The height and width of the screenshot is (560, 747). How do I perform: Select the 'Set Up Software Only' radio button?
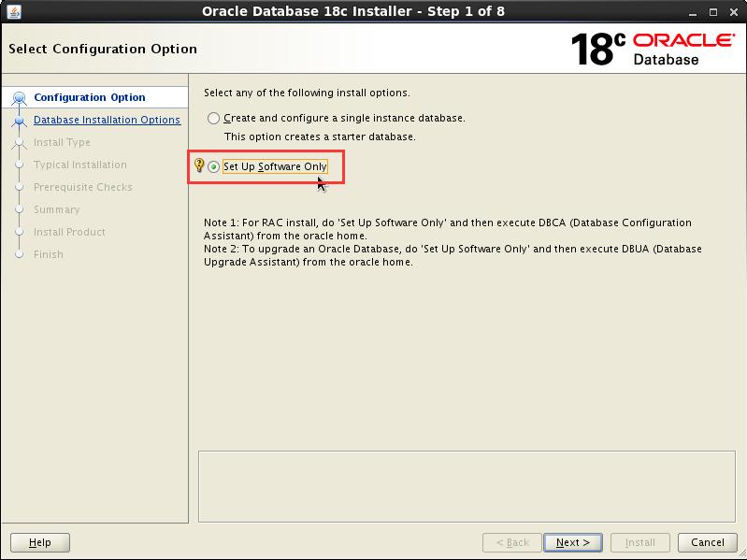(213, 166)
